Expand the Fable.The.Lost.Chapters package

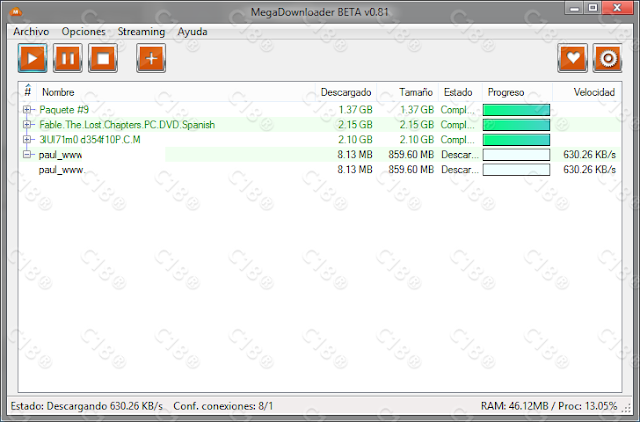(x=27, y=124)
